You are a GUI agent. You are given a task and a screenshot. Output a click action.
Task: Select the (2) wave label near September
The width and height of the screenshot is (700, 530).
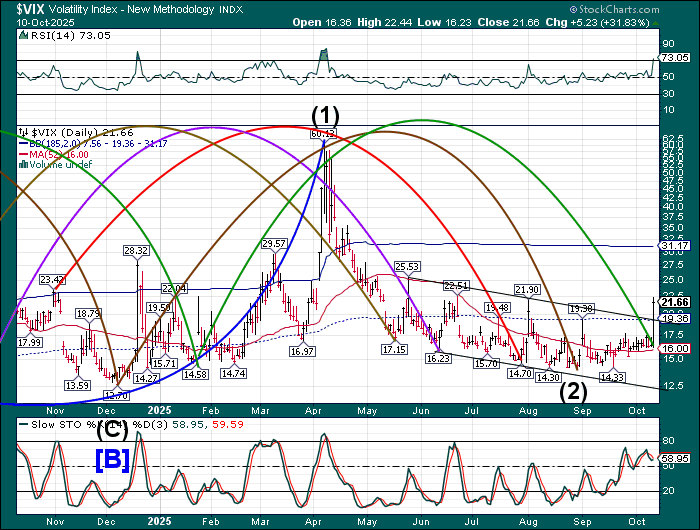[x=572, y=391]
